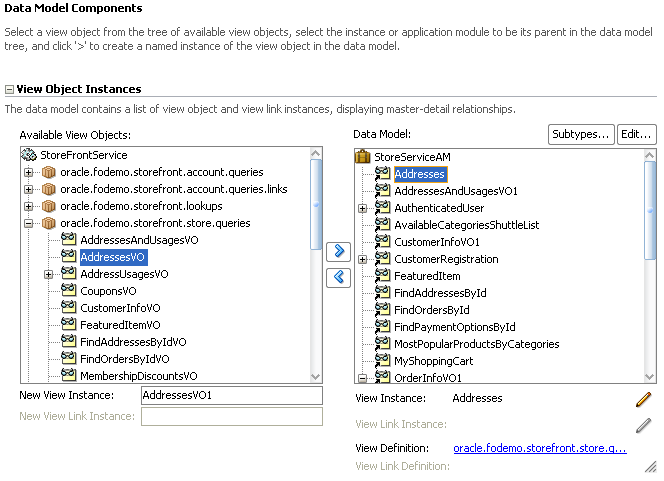The image size is (664, 481).
Task: Click the instance icon beside FindAddressesById
Action: (x=382, y=292)
